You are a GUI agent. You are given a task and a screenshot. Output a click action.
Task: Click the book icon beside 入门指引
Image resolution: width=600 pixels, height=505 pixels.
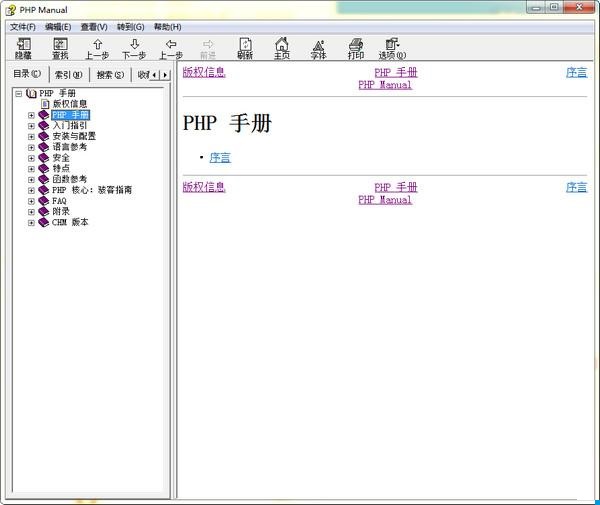(x=44, y=125)
